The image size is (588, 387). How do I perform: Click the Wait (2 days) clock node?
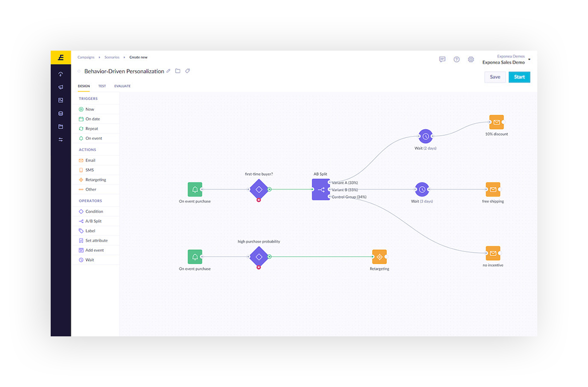tap(426, 136)
